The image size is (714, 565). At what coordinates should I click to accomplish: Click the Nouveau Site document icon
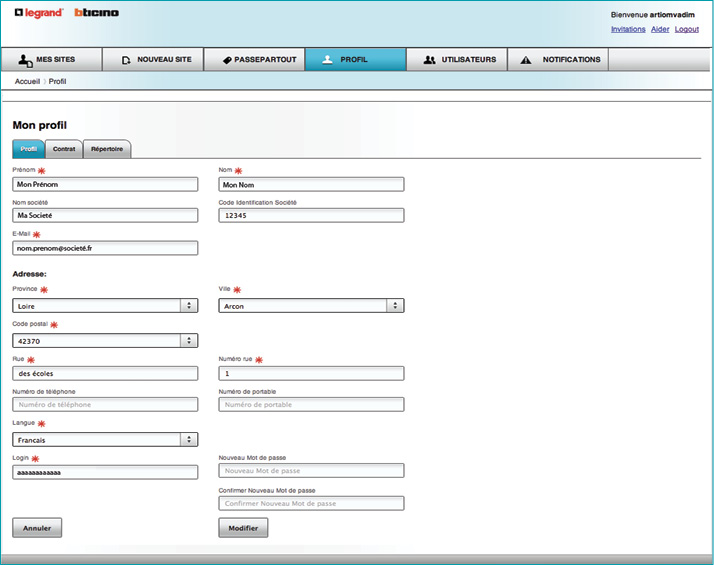click(126, 60)
